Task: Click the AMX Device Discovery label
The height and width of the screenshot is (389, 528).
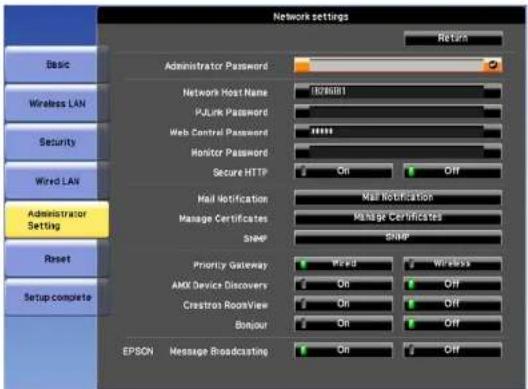Action: 220,285
